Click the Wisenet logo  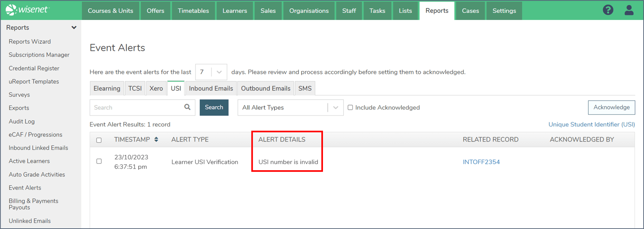click(27, 10)
